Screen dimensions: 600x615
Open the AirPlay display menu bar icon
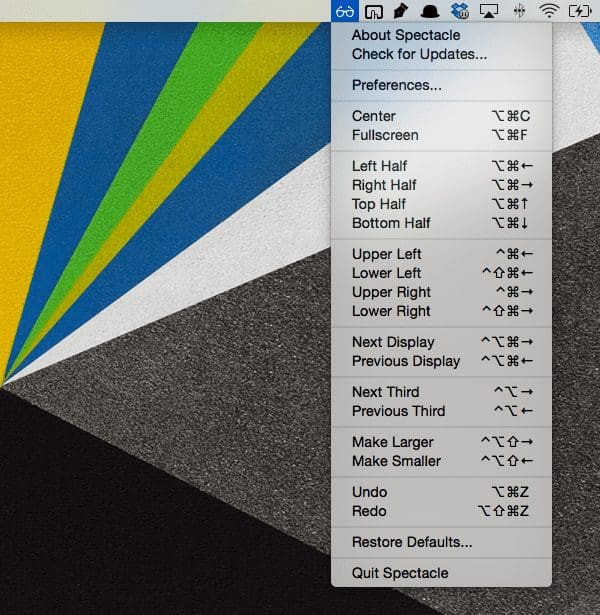pos(489,11)
